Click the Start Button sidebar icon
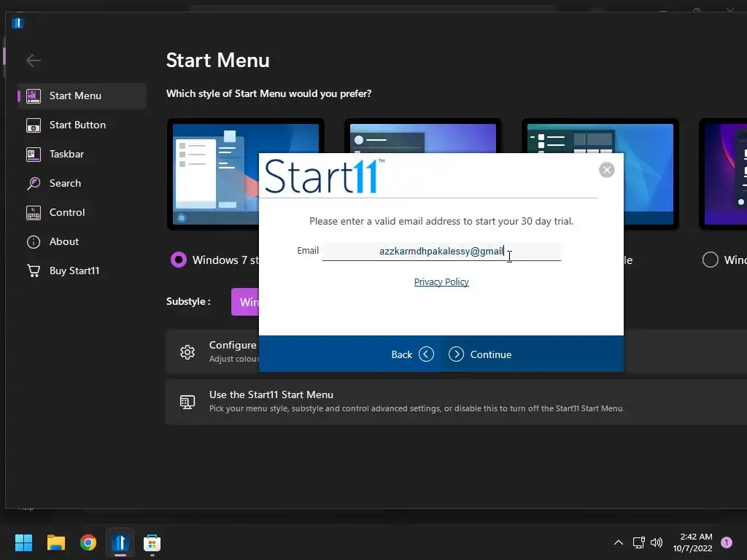This screenshot has width=747, height=560. tap(34, 125)
